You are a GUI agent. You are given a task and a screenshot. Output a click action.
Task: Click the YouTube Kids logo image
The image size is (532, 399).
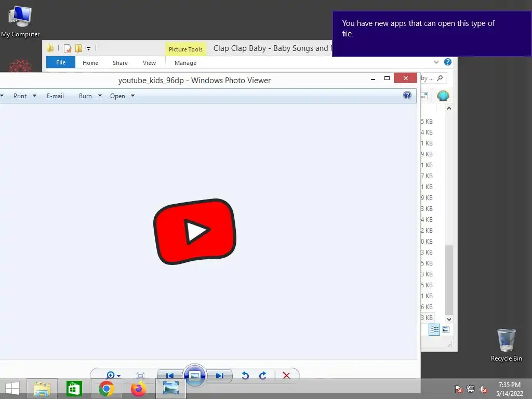pyautogui.click(x=195, y=231)
